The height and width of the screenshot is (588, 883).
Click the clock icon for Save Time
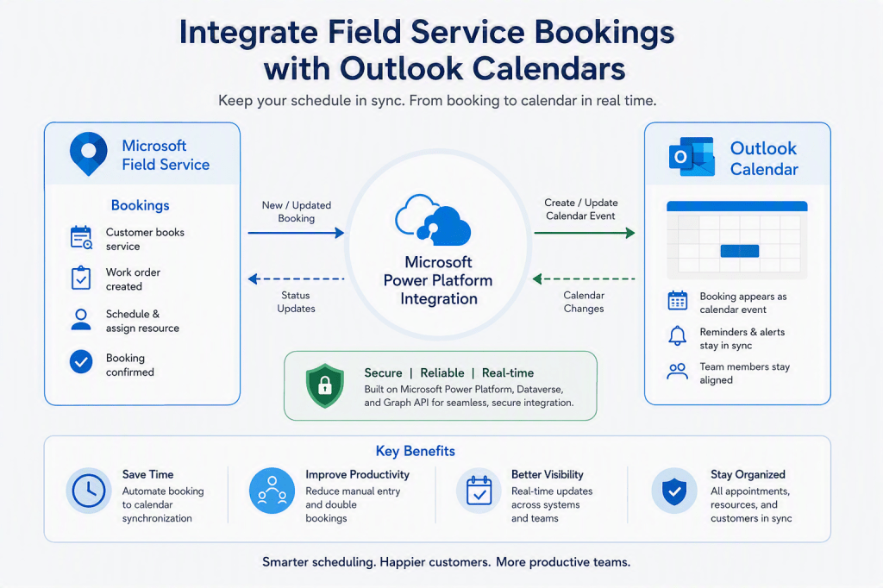(89, 491)
